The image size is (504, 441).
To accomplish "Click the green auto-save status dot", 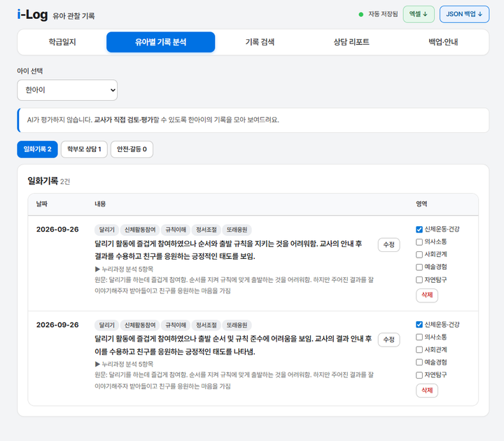I will [361, 15].
